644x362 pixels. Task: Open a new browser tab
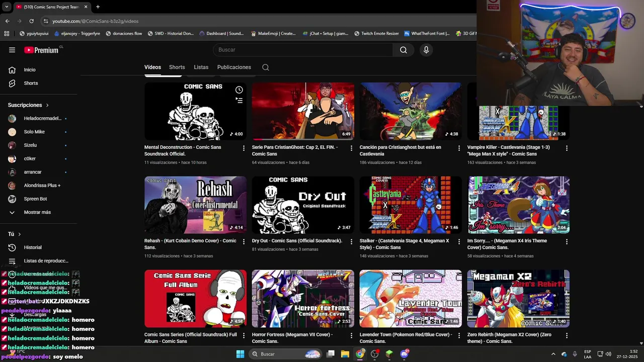98,7
